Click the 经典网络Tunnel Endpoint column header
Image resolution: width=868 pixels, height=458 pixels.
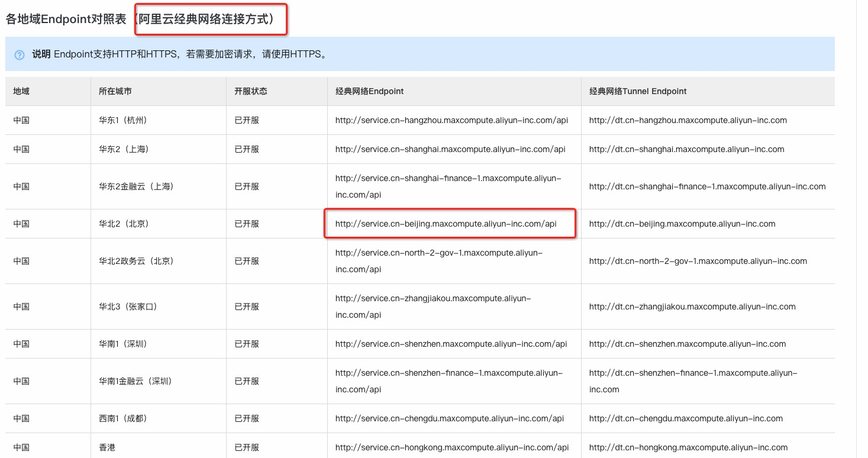(638, 91)
